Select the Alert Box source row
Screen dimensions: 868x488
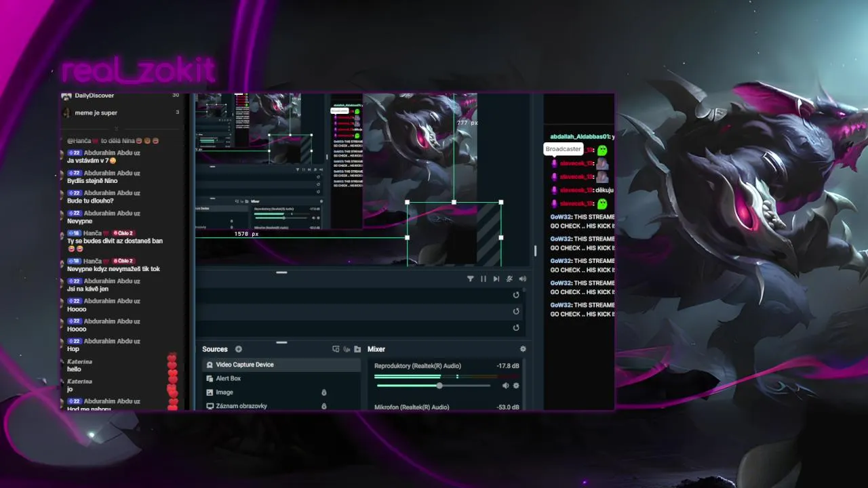click(x=281, y=378)
